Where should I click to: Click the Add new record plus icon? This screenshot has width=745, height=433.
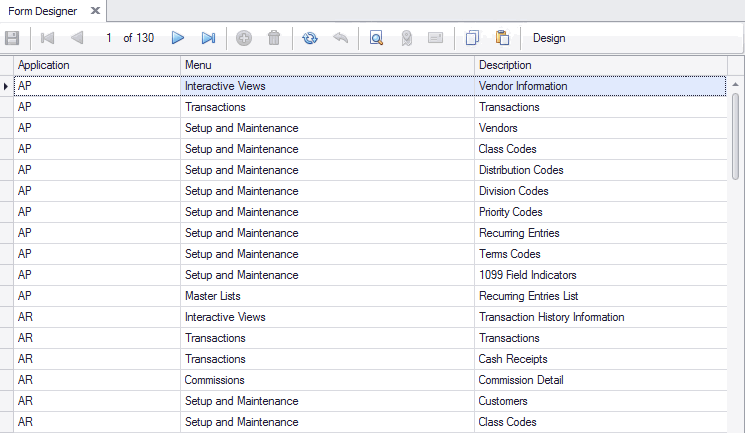point(244,38)
